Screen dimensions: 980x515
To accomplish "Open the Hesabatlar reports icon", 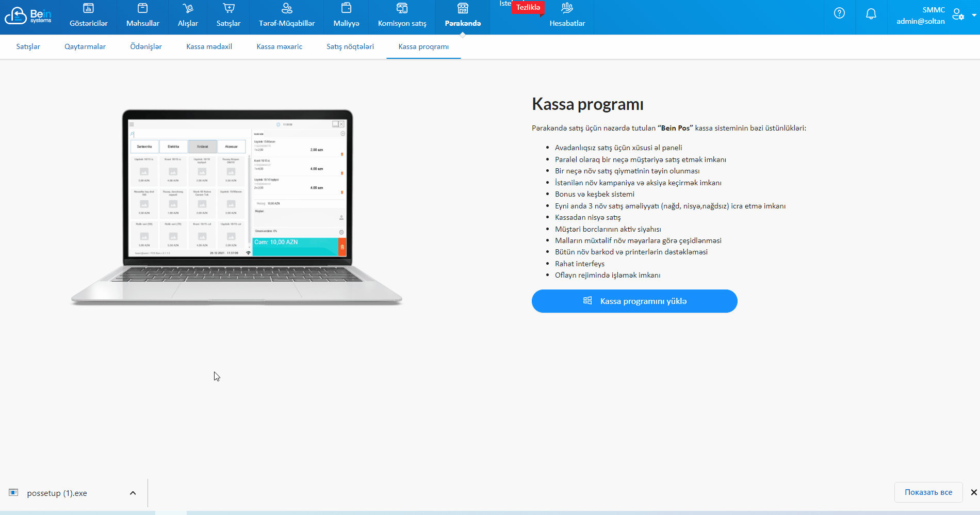I will [x=567, y=9].
